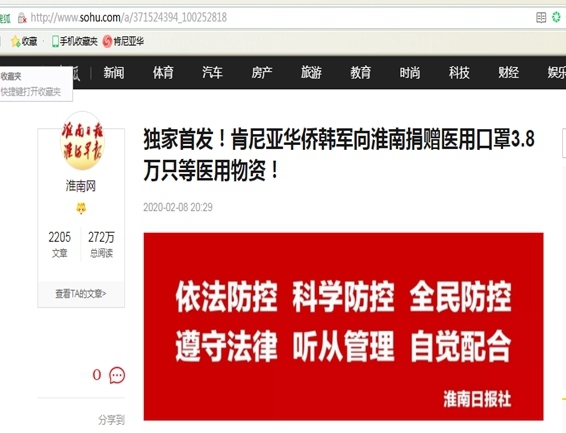Open the 财经 navigation item

point(509,73)
